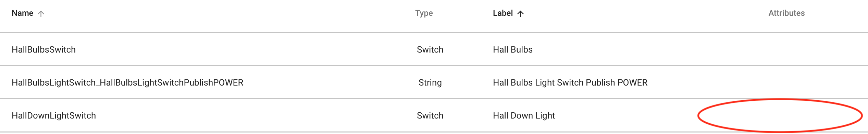Viewport: 868px width, 134px height.
Task: Click the sort arrow next to Label
Action: 520,14
